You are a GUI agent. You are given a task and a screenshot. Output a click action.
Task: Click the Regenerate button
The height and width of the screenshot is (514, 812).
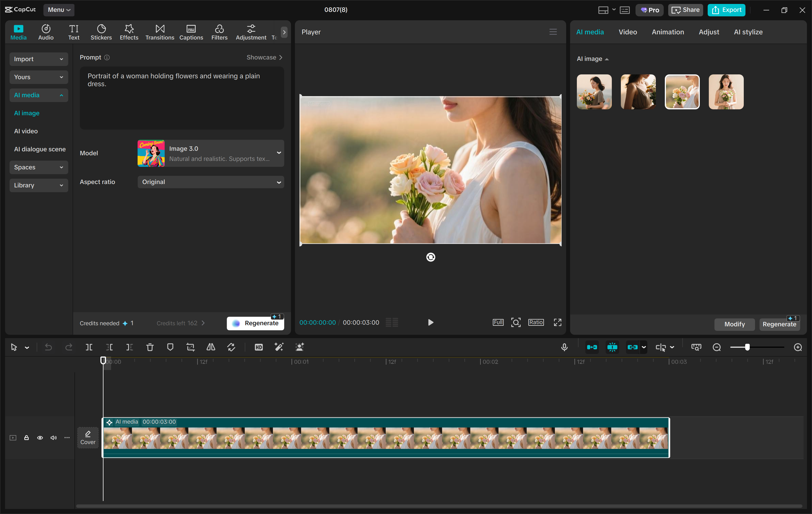[x=255, y=323]
